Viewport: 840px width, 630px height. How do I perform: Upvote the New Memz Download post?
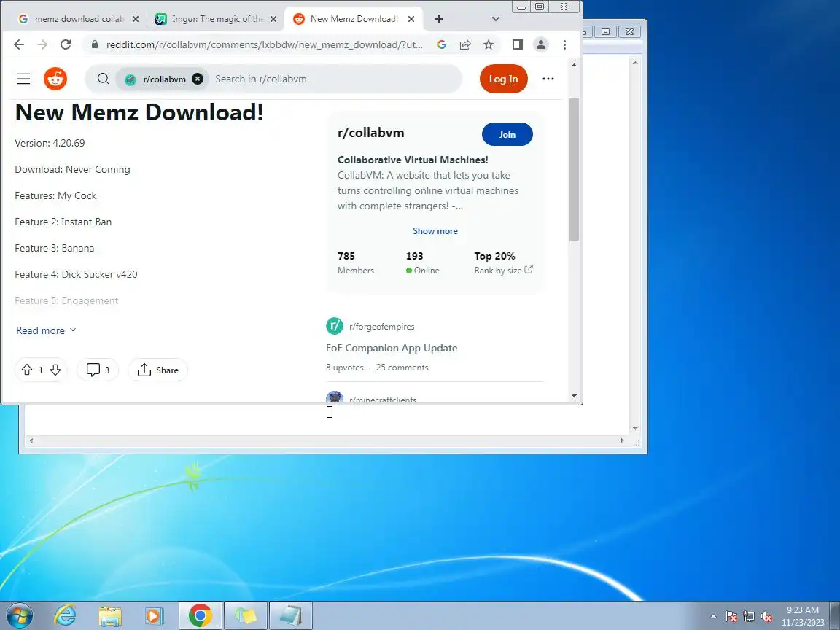[27, 370]
